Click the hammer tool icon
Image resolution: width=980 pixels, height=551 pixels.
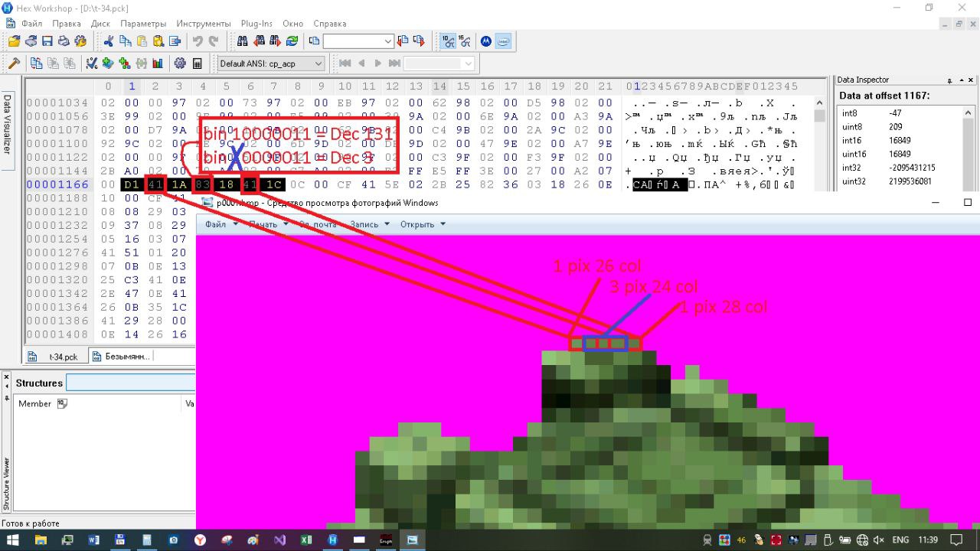click(x=13, y=64)
